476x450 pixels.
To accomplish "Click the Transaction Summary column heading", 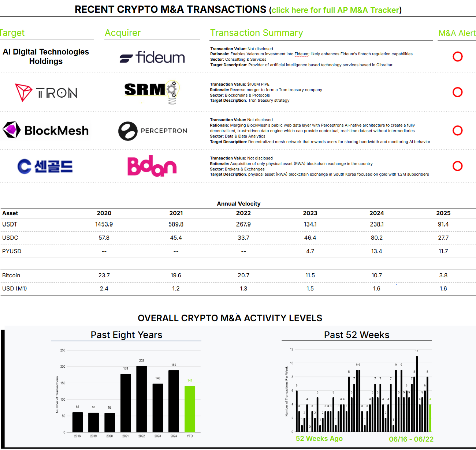I will [257, 33].
